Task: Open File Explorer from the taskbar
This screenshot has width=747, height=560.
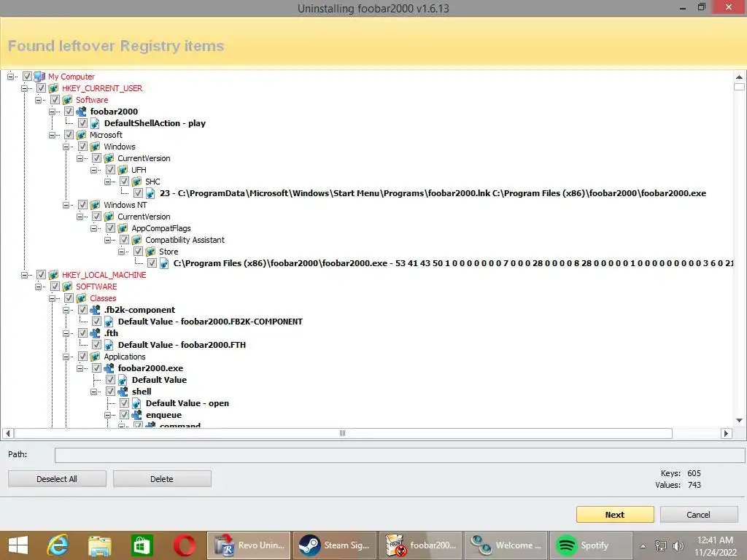Action: coord(99,545)
